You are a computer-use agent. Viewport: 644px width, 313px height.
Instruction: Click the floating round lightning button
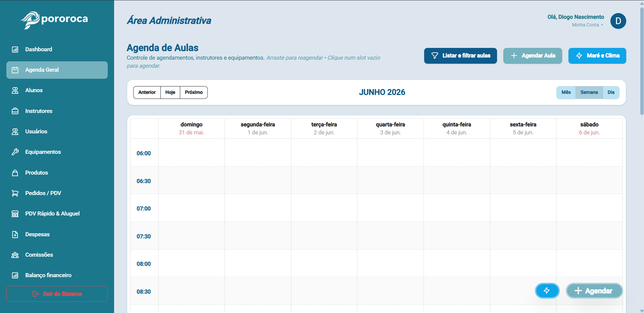tap(547, 291)
